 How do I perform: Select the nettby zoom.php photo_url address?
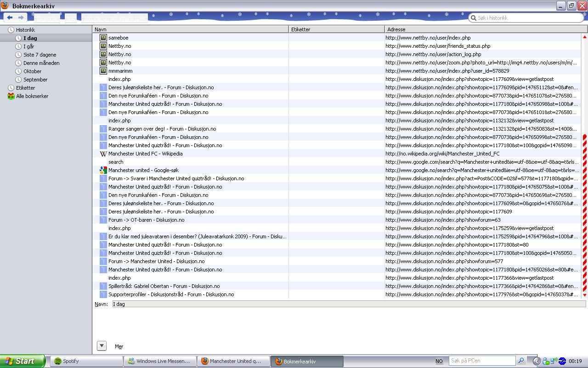481,63
